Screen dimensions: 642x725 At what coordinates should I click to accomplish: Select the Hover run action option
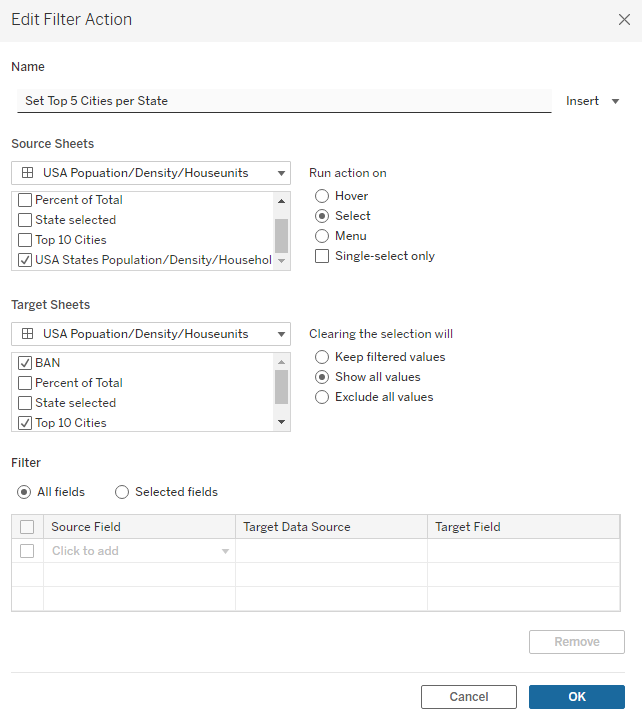point(322,196)
